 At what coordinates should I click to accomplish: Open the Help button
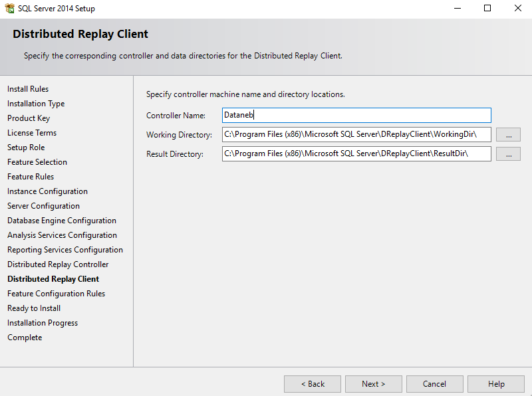[x=496, y=384]
